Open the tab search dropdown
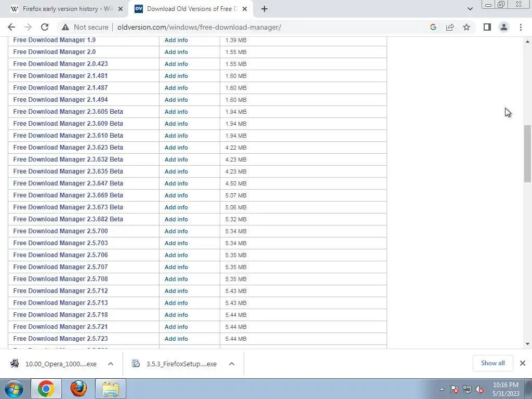 [470, 9]
